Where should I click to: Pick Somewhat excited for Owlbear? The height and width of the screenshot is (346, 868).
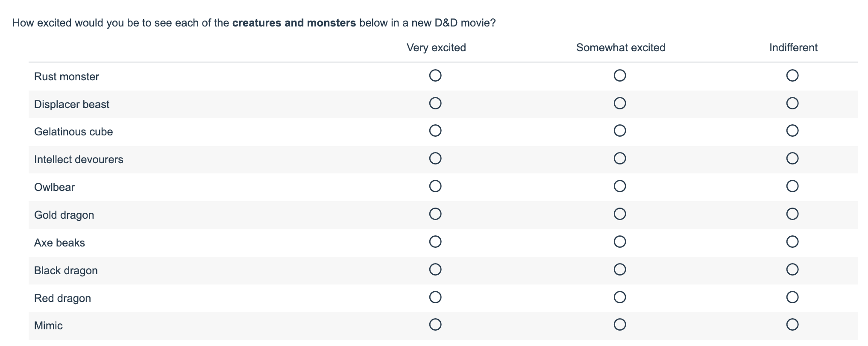pos(620,186)
